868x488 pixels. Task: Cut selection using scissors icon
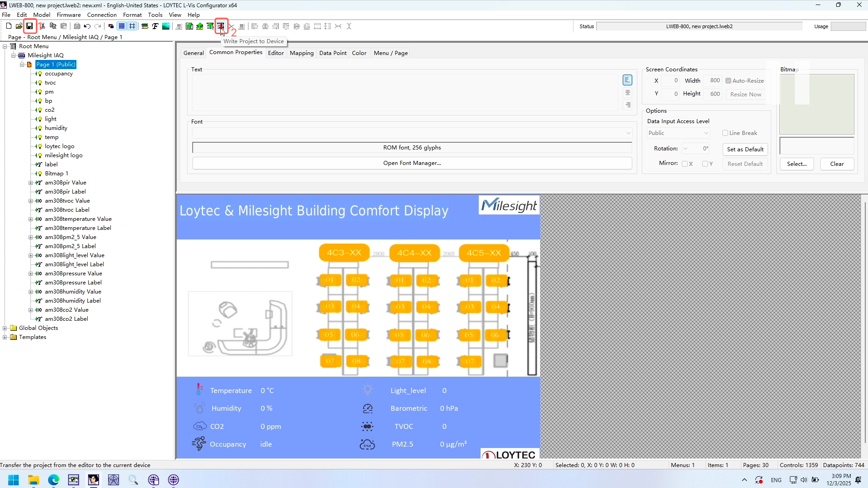coord(43,26)
